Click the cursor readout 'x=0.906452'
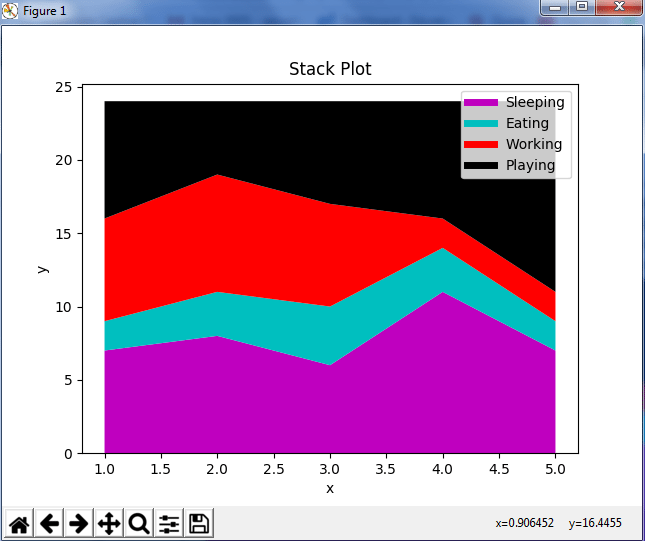This screenshot has width=645, height=541. (524, 523)
